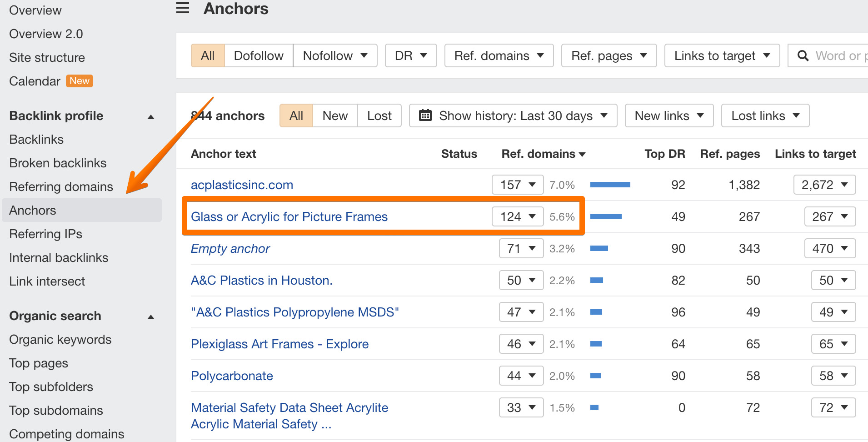Open the hamburger menu beside Anchors heading
The width and height of the screenshot is (868, 442).
click(182, 8)
